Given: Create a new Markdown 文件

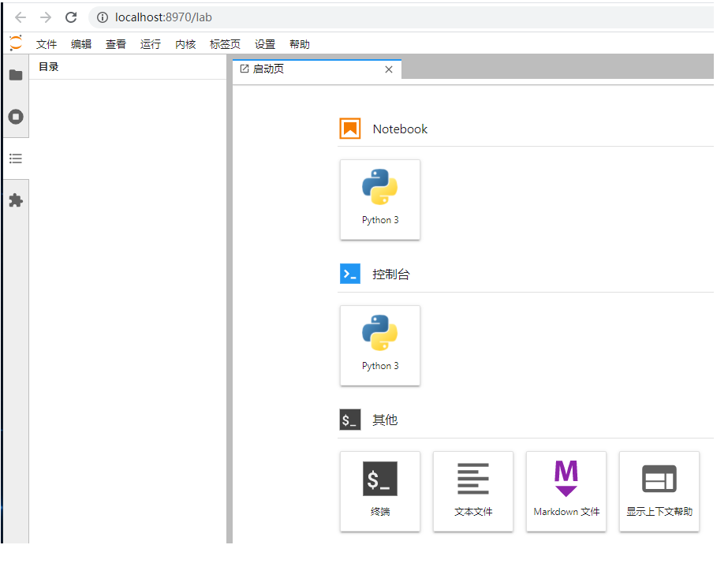Looking at the screenshot, I should click(566, 491).
